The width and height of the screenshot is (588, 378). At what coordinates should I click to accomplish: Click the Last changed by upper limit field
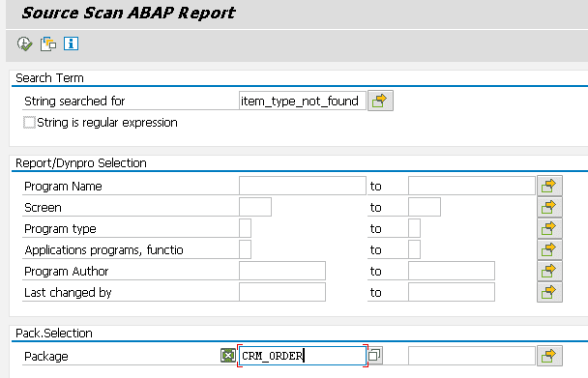[452, 292]
